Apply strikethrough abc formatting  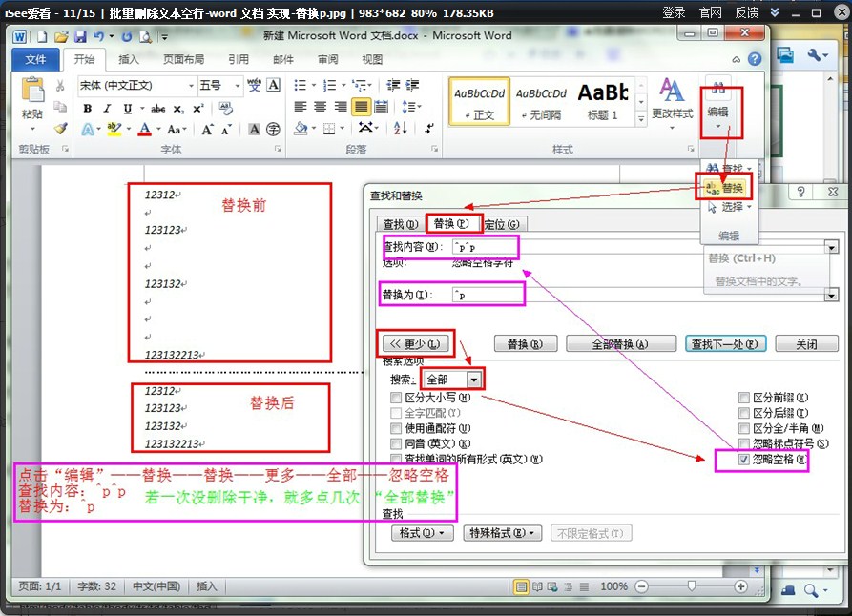pyautogui.click(x=158, y=108)
